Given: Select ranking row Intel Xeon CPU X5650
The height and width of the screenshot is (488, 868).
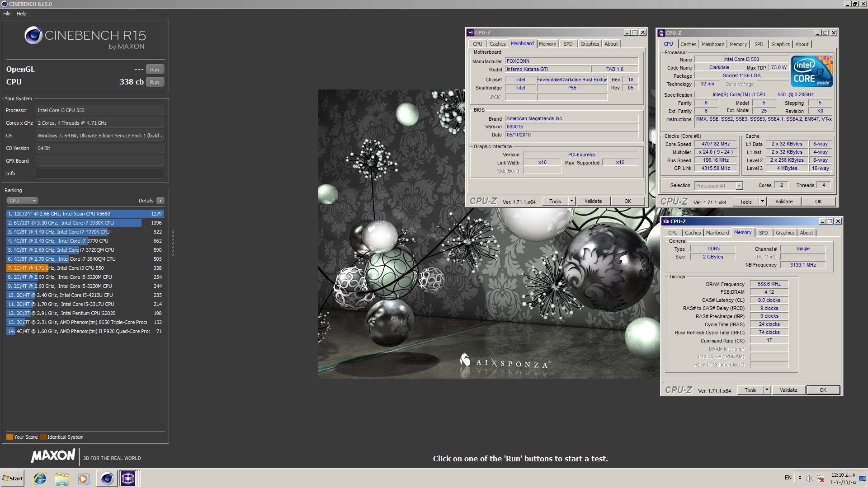Looking at the screenshot, I should tap(85, 214).
